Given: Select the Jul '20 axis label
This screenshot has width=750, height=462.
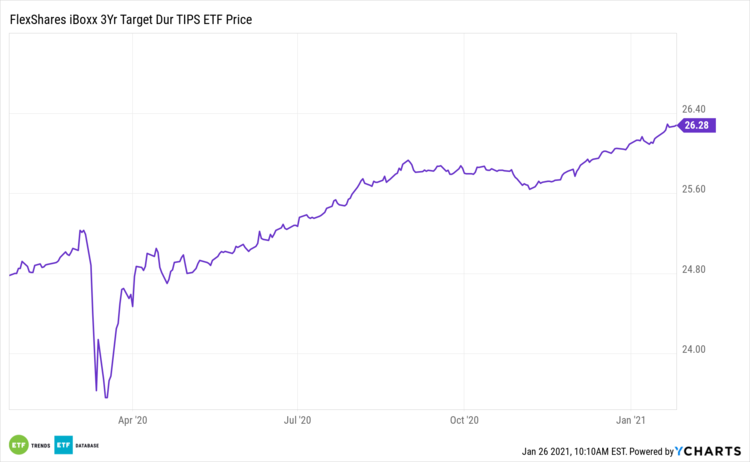Looking at the screenshot, I should 298,421.
